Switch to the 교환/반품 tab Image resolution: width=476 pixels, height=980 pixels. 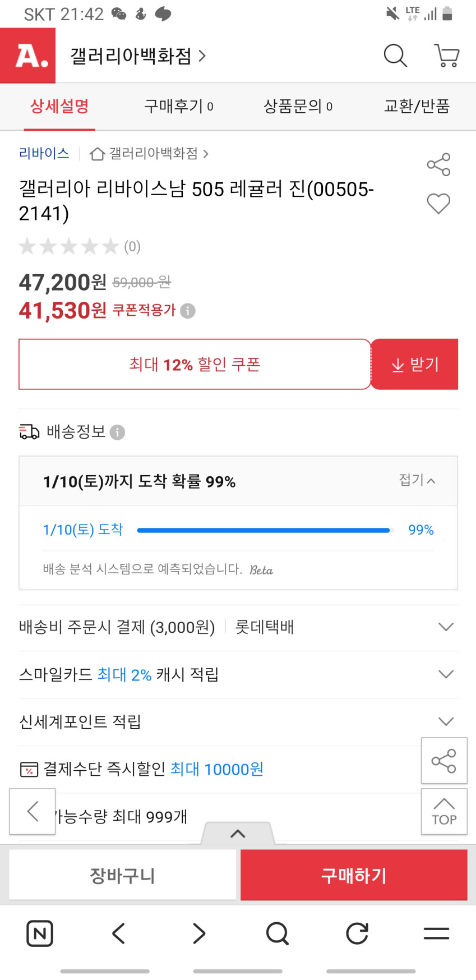point(417,106)
